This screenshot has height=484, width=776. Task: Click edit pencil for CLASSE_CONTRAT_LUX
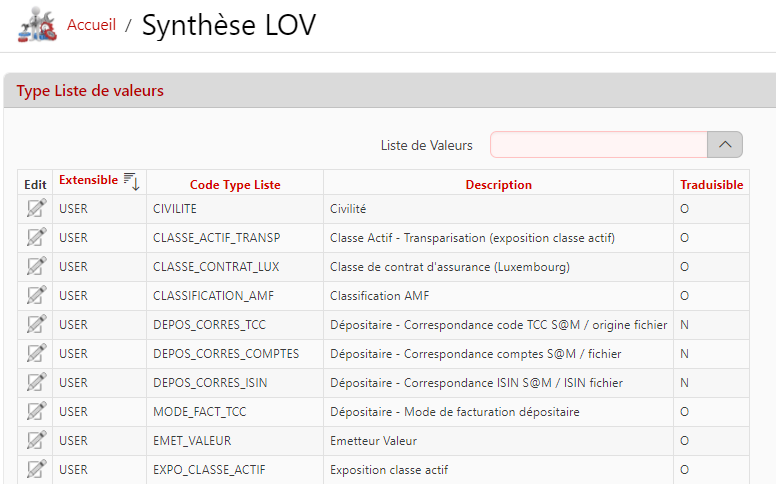click(36, 267)
